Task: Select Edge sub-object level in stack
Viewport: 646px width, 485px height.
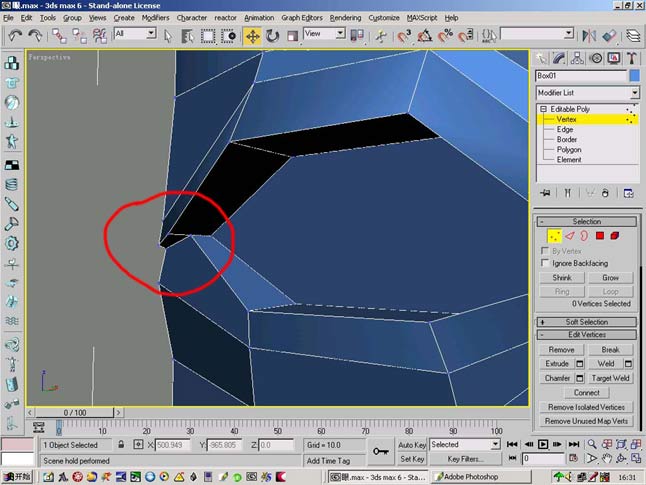Action: tap(564, 129)
